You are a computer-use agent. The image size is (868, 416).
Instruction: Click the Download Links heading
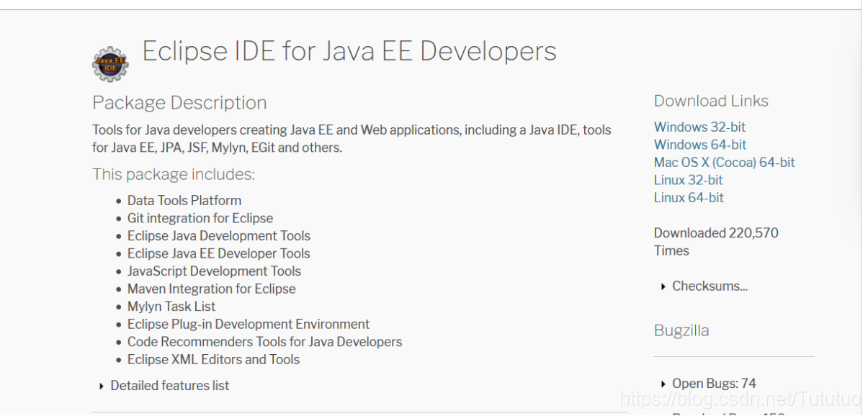711,101
